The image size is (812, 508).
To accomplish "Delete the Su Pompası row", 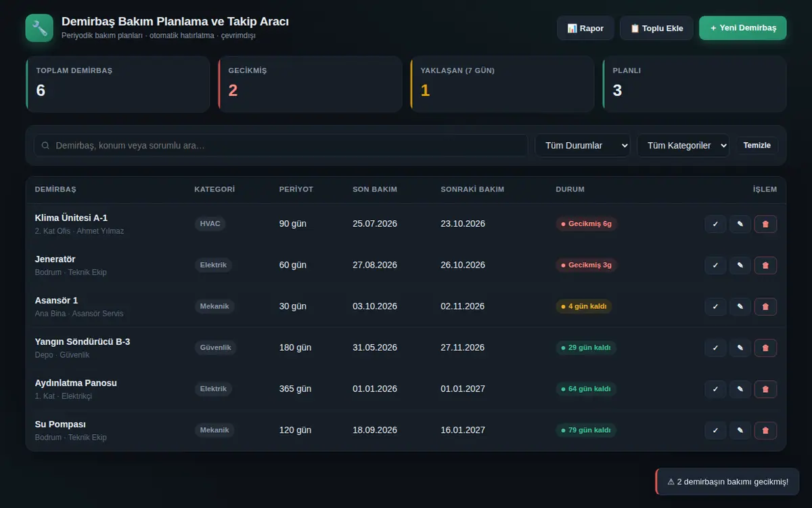I will coord(765,431).
